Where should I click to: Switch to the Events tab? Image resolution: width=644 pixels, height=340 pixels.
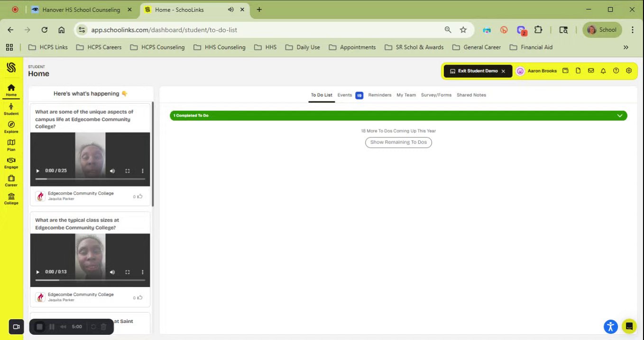tap(345, 95)
